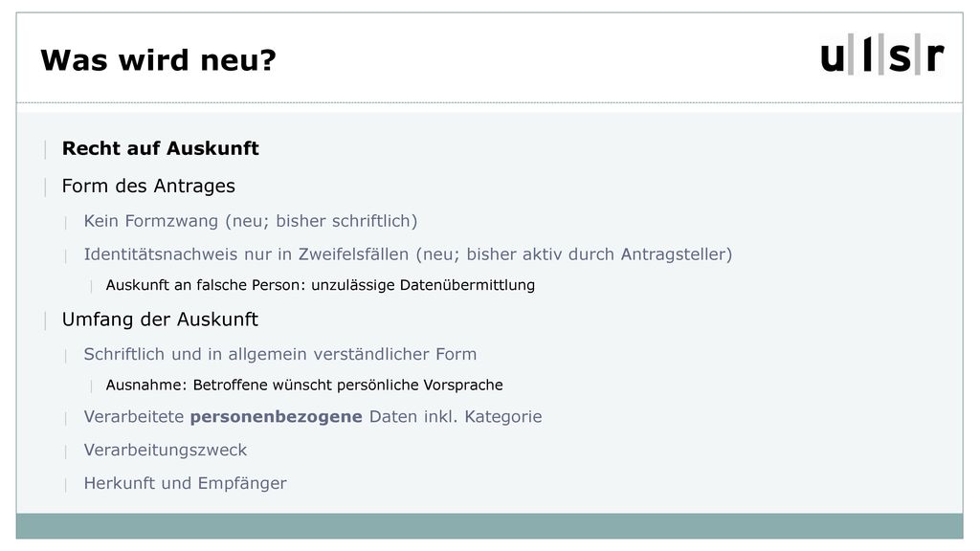Click 'Schriftlich und in allgemein verständlicher Form'
Screen dimensions: 980x551
pos(280,354)
